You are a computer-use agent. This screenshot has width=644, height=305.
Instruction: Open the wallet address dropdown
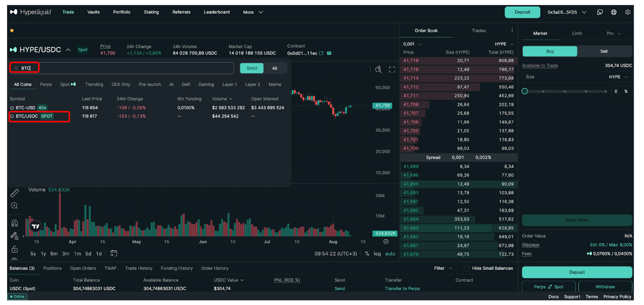click(567, 12)
